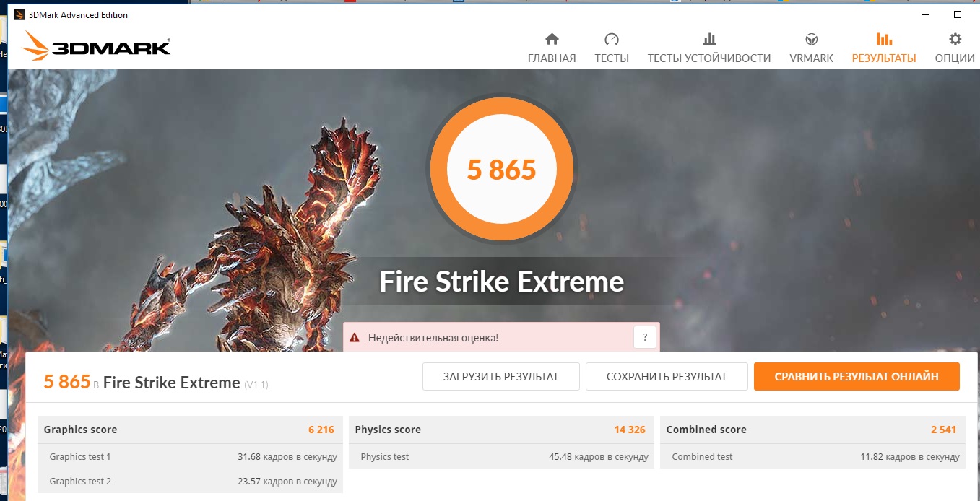
Task: Maximize the 3DMark window
Action: pyautogui.click(x=958, y=14)
